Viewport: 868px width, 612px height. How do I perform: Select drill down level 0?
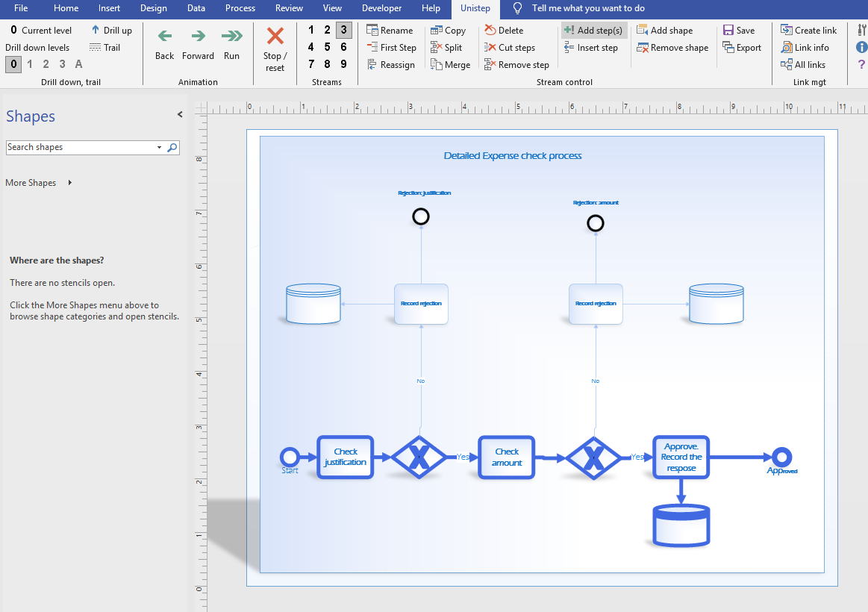click(13, 64)
